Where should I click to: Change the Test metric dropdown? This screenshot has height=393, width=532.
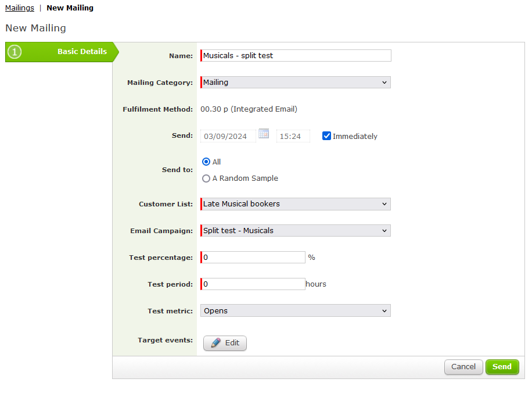[x=296, y=311]
